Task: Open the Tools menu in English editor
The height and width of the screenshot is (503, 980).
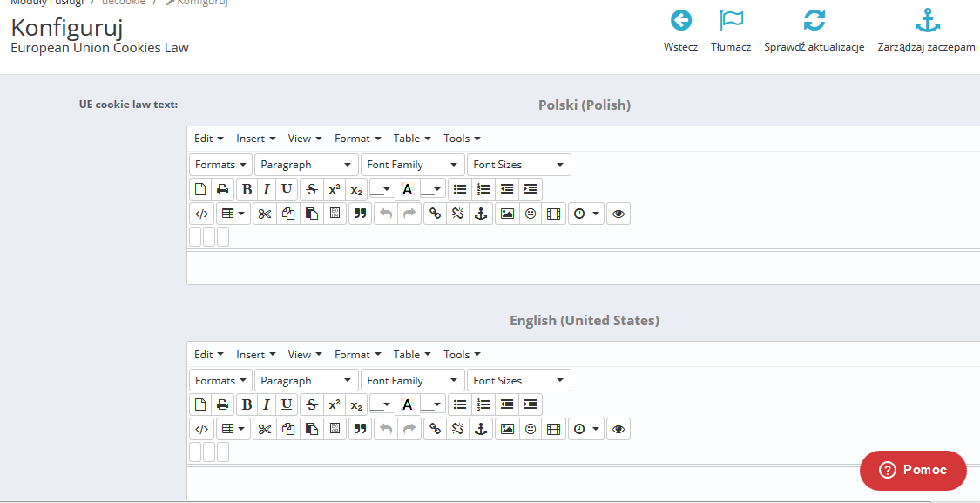Action: [462, 355]
